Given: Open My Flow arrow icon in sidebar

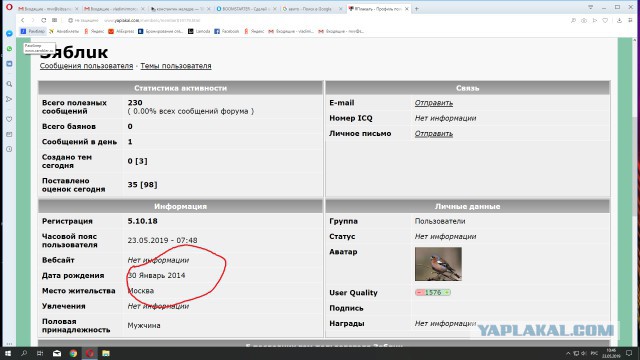Looking at the screenshot, I should pyautogui.click(x=9, y=99).
